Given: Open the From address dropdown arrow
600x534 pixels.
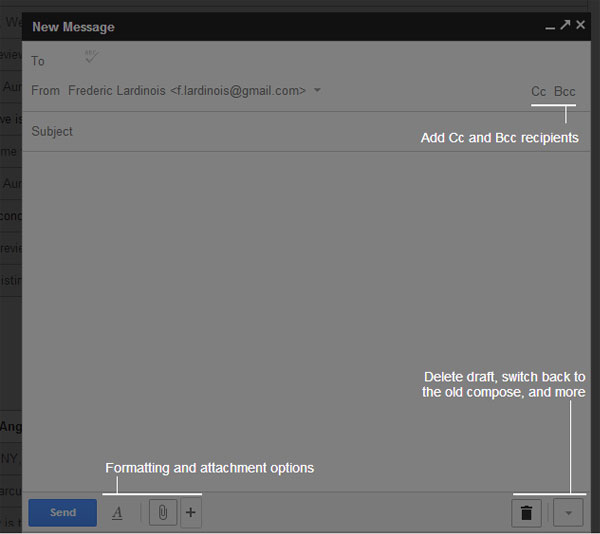Looking at the screenshot, I should (317, 90).
